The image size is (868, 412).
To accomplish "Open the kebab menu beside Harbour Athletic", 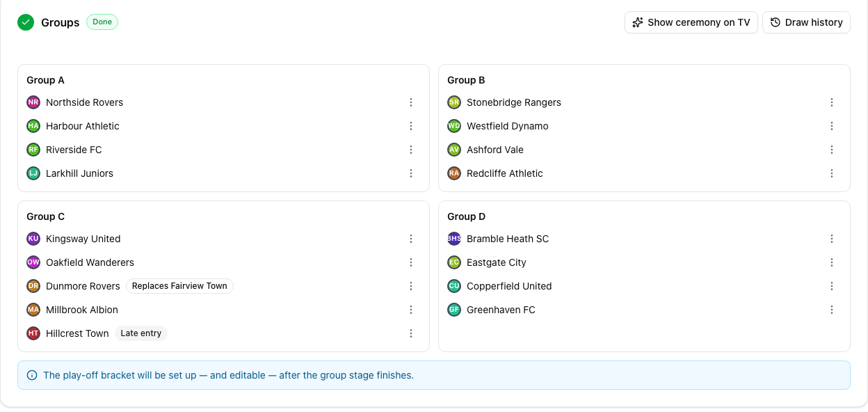I will (411, 126).
